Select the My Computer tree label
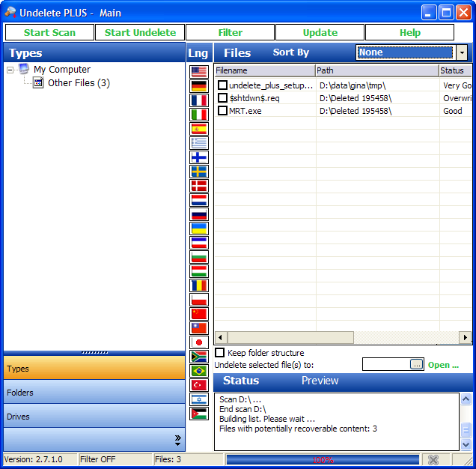This screenshot has height=469, width=476. (x=62, y=70)
